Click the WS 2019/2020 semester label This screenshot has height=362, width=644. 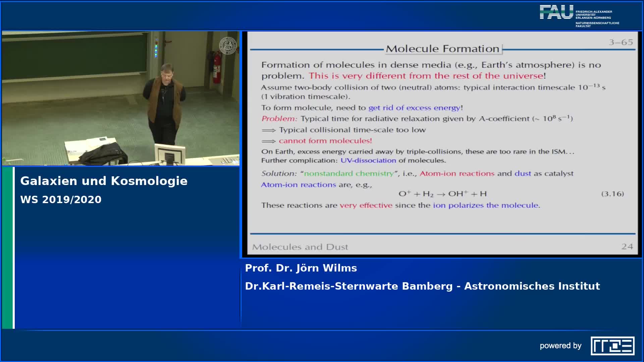click(x=61, y=199)
